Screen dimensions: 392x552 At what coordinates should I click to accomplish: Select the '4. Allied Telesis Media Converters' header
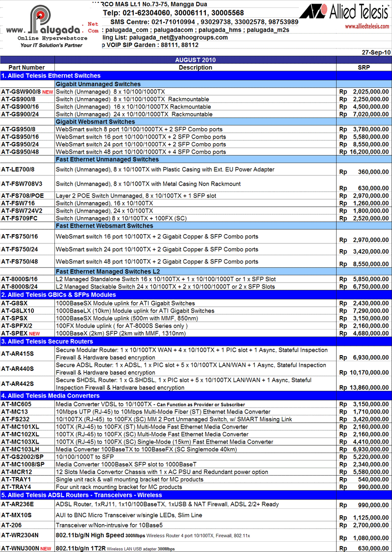click(50, 396)
